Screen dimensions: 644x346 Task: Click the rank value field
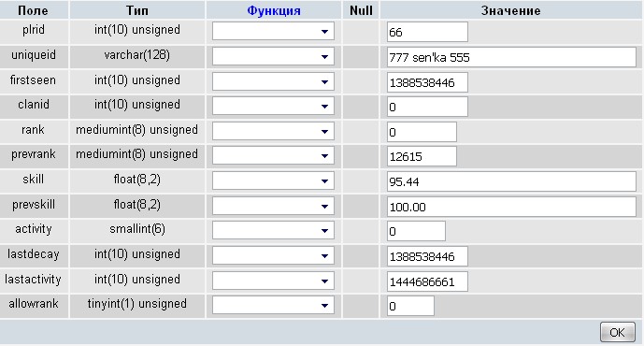click(422, 132)
